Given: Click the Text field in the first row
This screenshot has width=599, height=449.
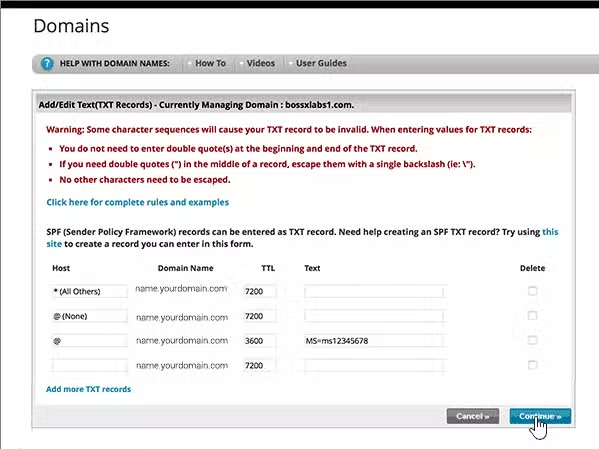Looking at the screenshot, I should coord(374,292).
